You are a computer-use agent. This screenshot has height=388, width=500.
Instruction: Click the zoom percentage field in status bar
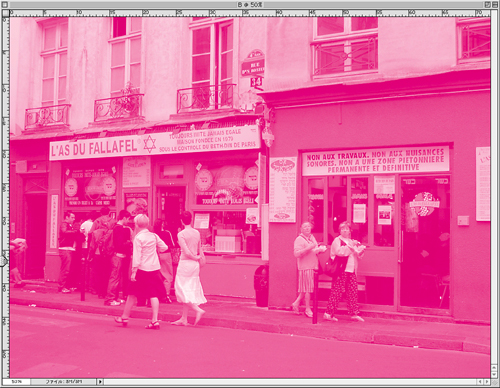pos(17,382)
